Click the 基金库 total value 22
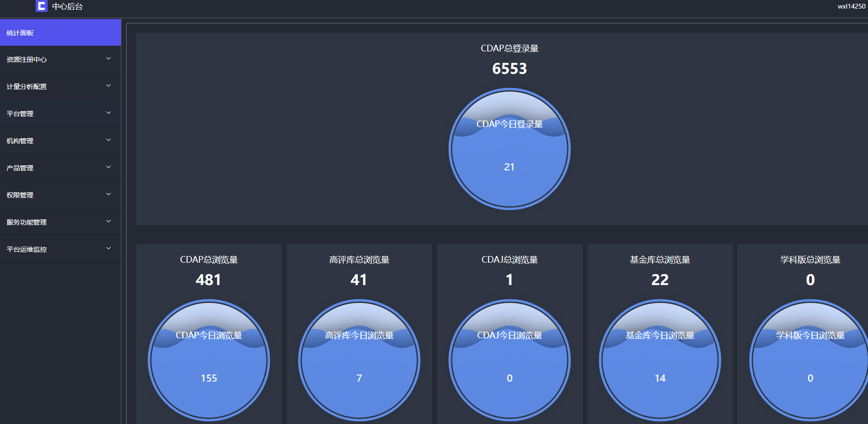The height and width of the screenshot is (424, 868). [660, 280]
